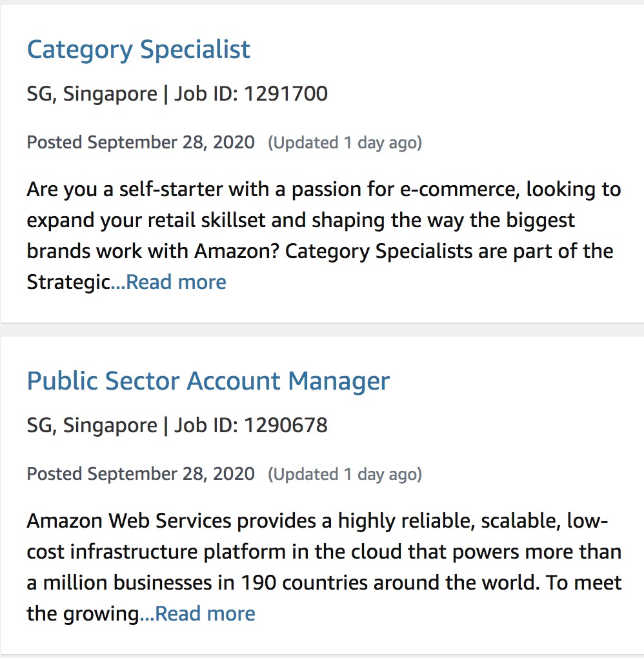Click Updated 1 day ago on Public Sector card
644x658 pixels.
point(345,474)
